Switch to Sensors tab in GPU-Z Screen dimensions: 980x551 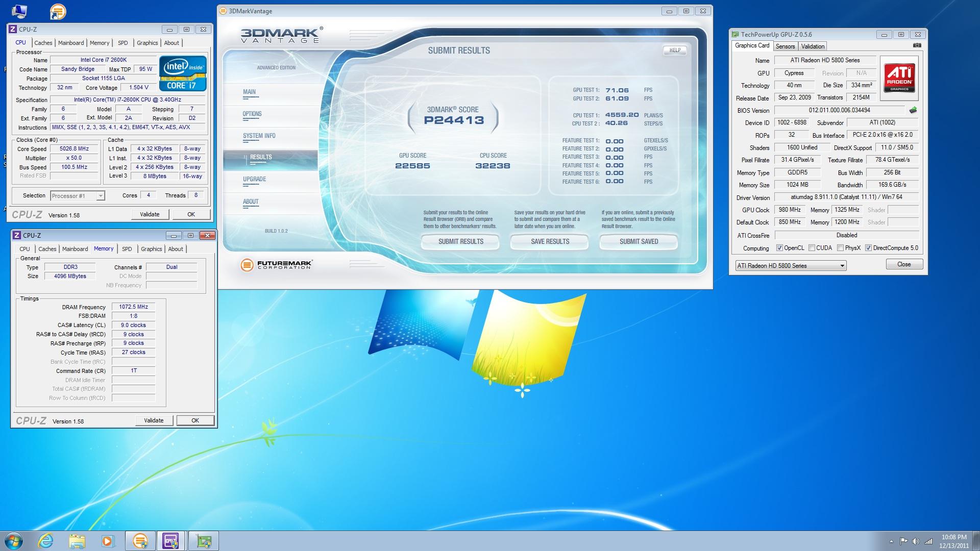click(785, 46)
